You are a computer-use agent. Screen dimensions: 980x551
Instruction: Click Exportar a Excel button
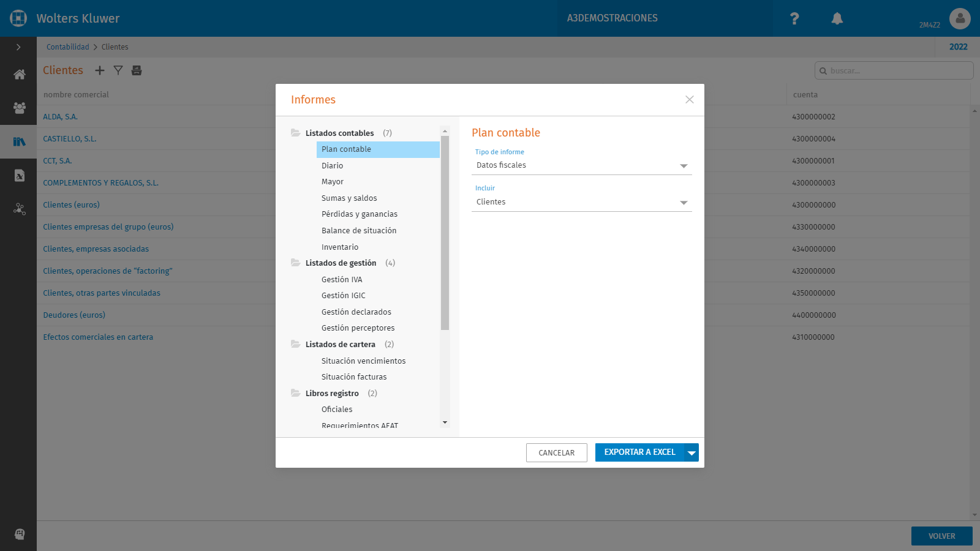(x=640, y=452)
